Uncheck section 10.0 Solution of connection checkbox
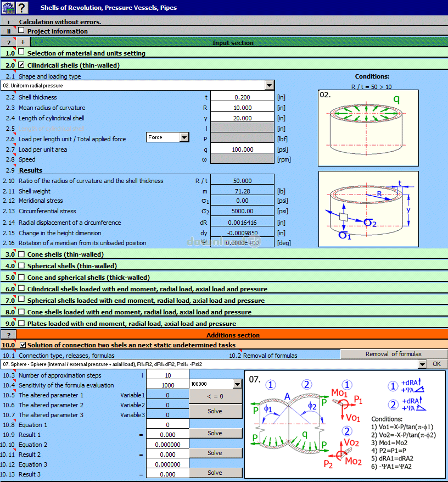448x482 pixels. click(x=23, y=345)
